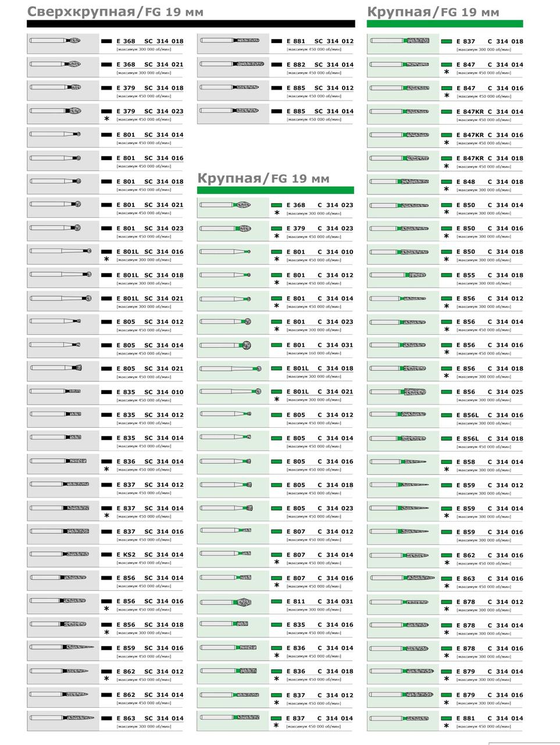The height and width of the screenshot is (745, 560).
Task: Click the 160 000 об/мин speed note
Action: click(314, 353)
